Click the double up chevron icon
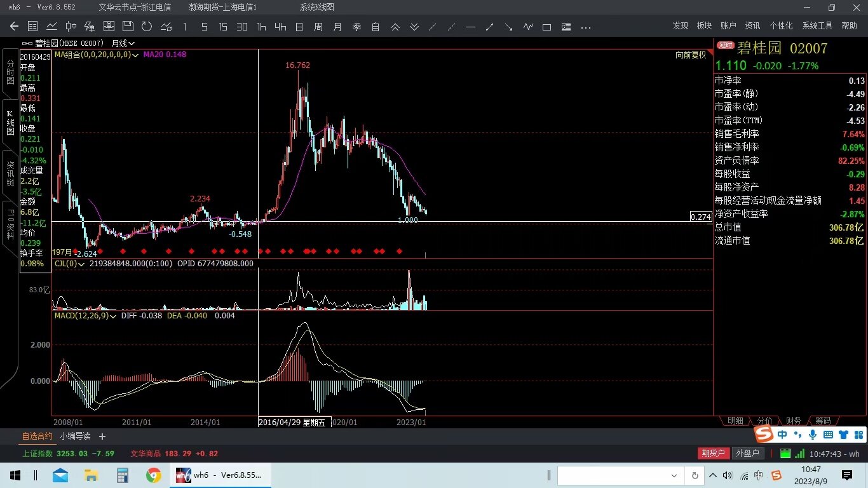This screenshot has height=488, width=868. (395, 27)
